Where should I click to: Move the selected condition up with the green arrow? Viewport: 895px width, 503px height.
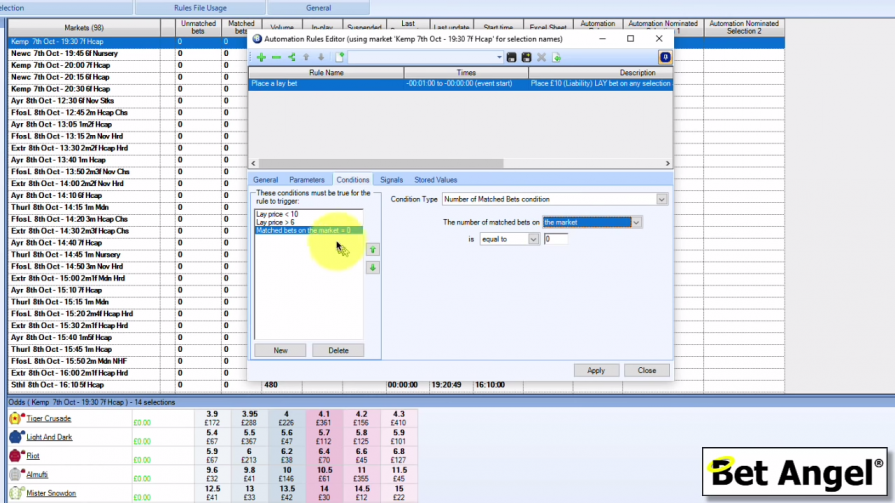pyautogui.click(x=373, y=250)
